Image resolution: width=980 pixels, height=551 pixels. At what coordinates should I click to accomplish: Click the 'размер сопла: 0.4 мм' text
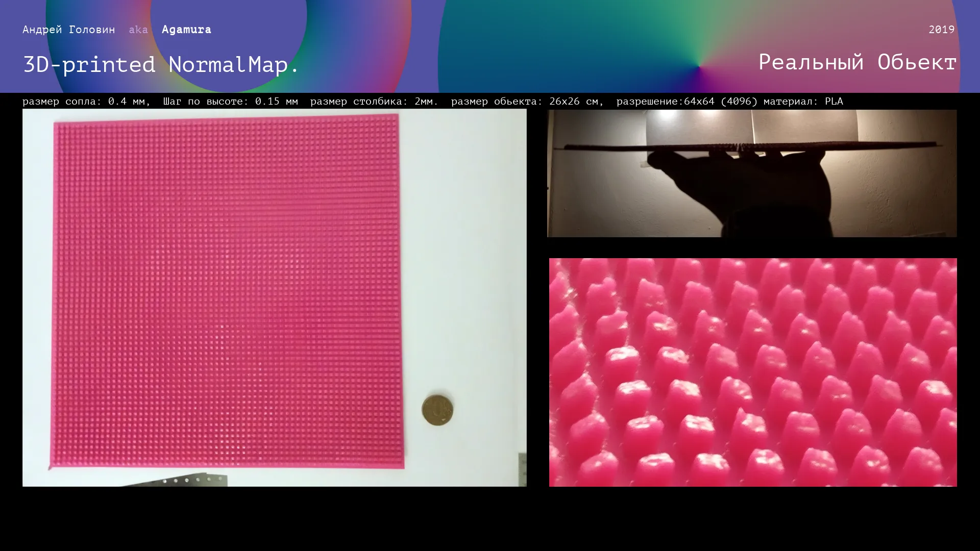pos(86,101)
